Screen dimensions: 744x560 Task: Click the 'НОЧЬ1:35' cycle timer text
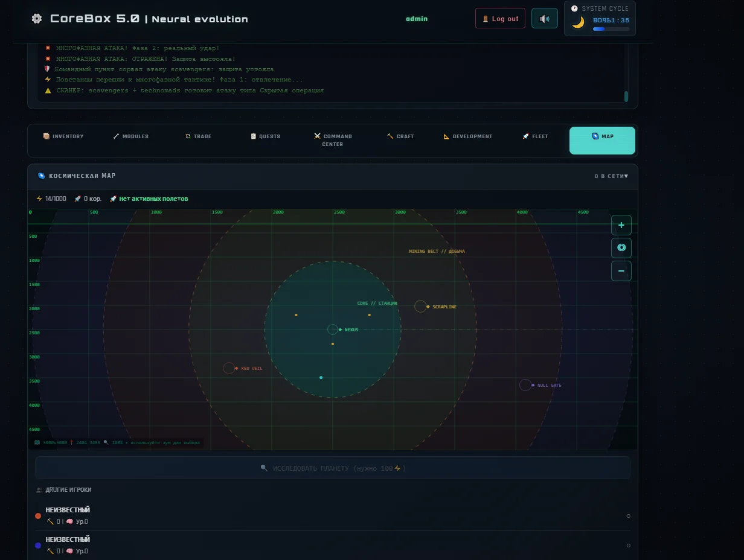pyautogui.click(x=611, y=21)
